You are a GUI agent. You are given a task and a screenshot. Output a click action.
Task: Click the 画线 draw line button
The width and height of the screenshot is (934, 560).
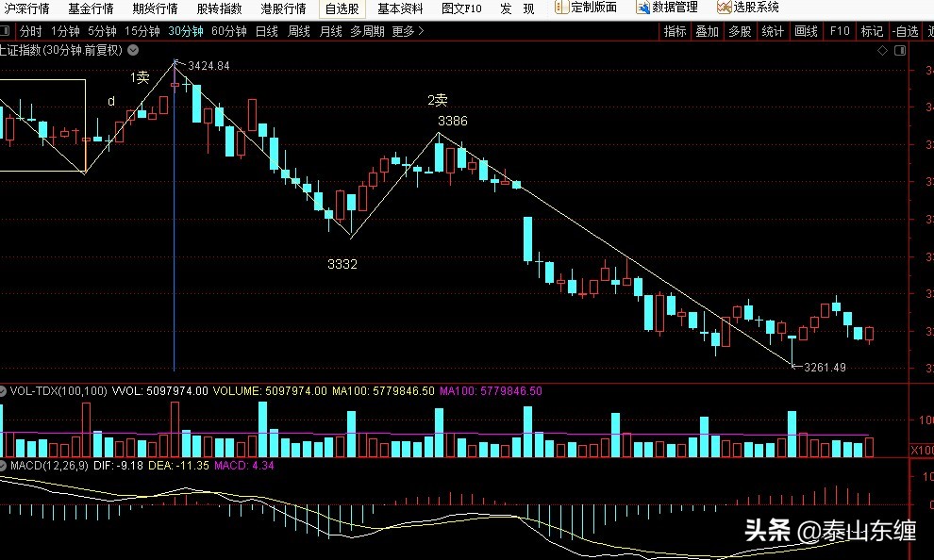pos(806,31)
